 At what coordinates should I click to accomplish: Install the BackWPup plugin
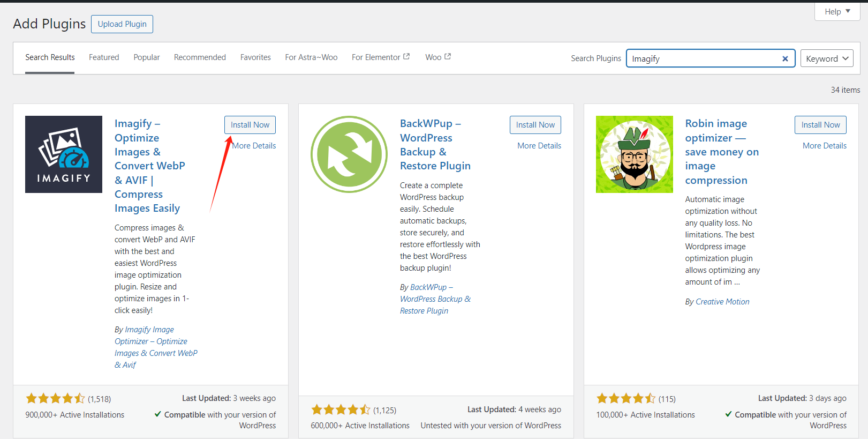(535, 125)
